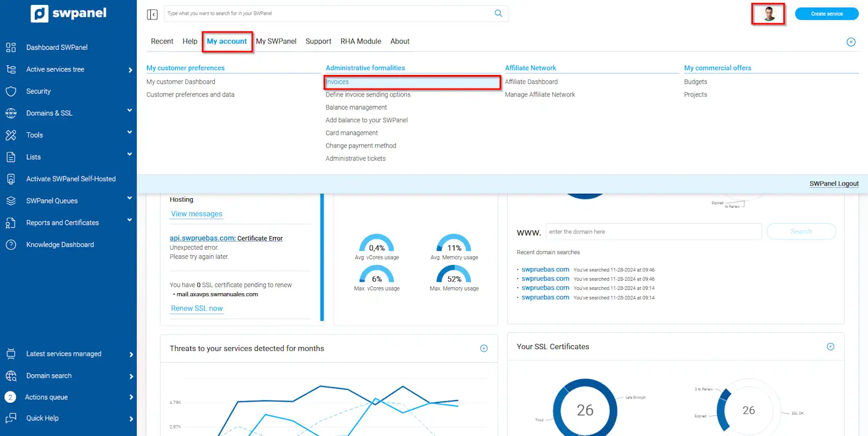The image size is (868, 436).
Task: Close the mega menu with the X icon
Action: click(x=851, y=42)
